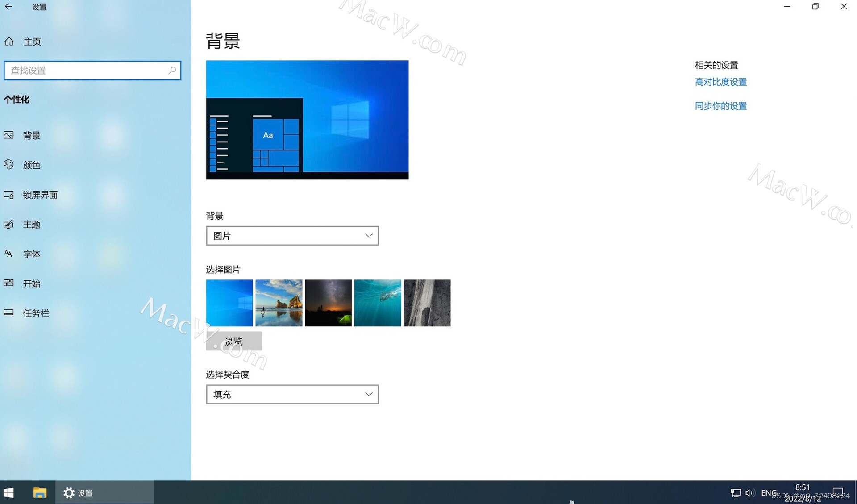Click the magnifier icon in the search box

pos(172,71)
